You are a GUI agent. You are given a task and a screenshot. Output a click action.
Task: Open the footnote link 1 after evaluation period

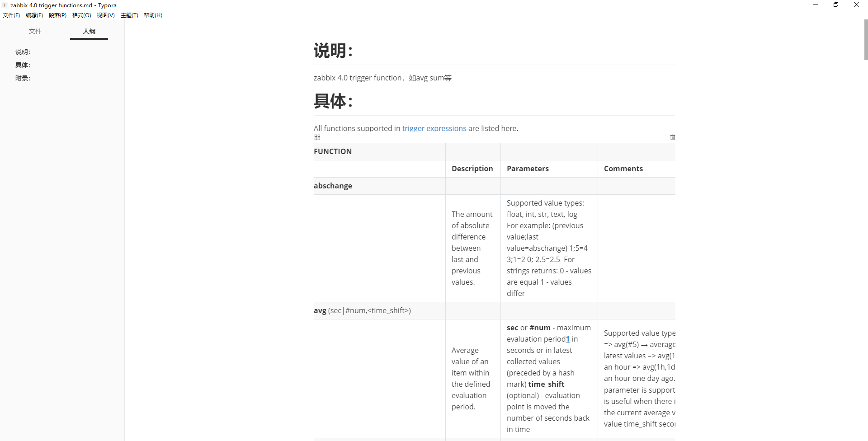pos(568,339)
